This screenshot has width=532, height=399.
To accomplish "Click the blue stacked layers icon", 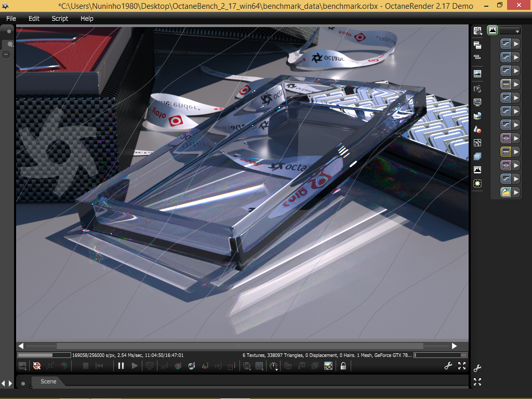I will (477, 156).
